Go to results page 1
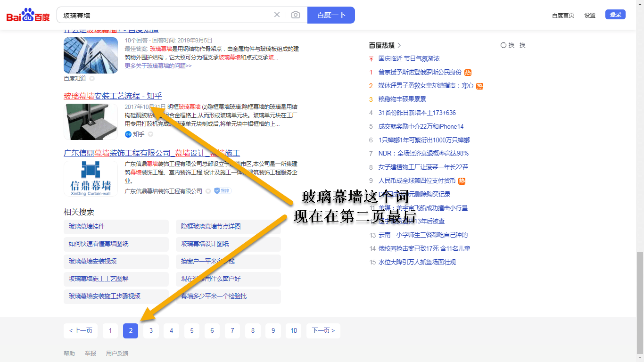 (110, 331)
